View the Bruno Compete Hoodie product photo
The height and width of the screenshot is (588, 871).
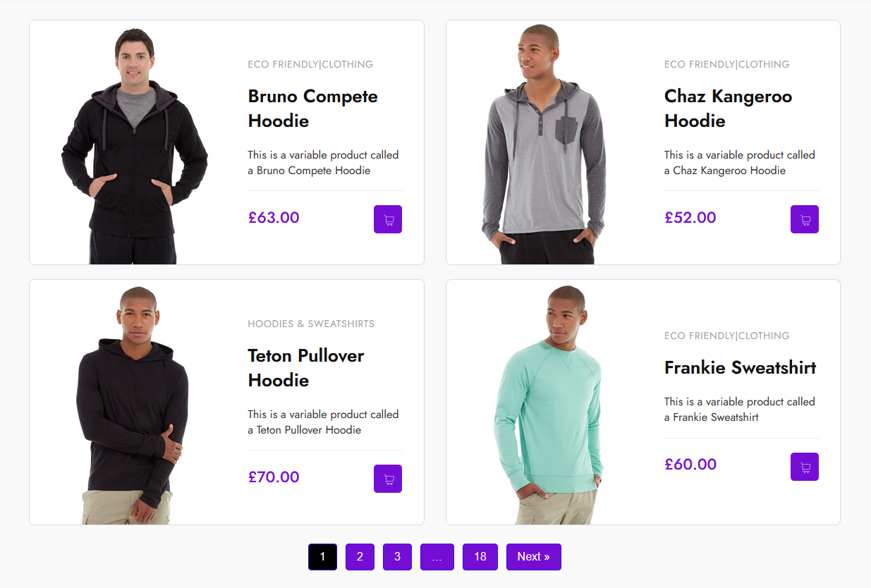134,145
